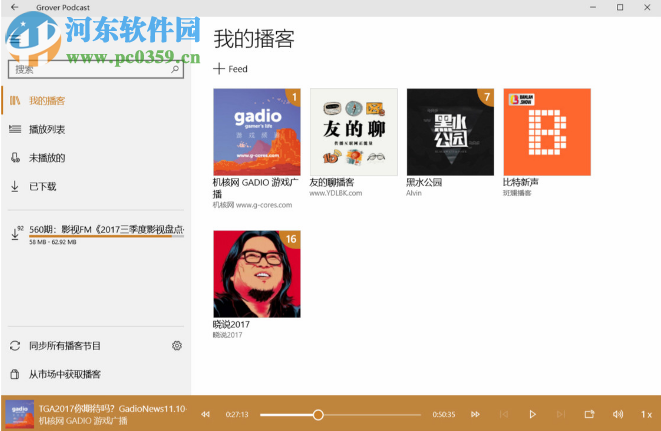Click the now-playing title TGA2017你期待吗
This screenshot has height=431, width=661.
[x=113, y=409]
